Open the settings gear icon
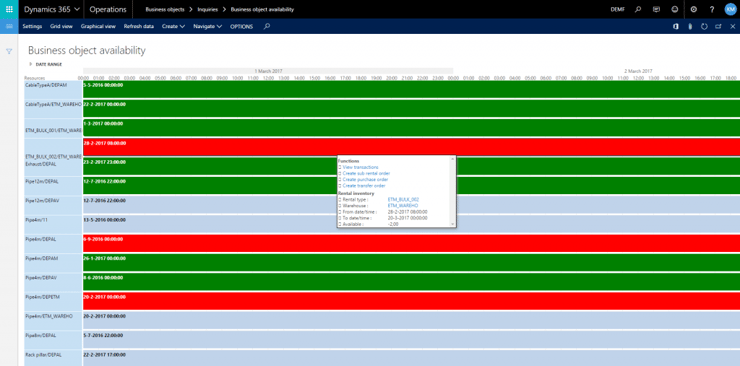Screen dimensions: 740x366 click(x=694, y=9)
